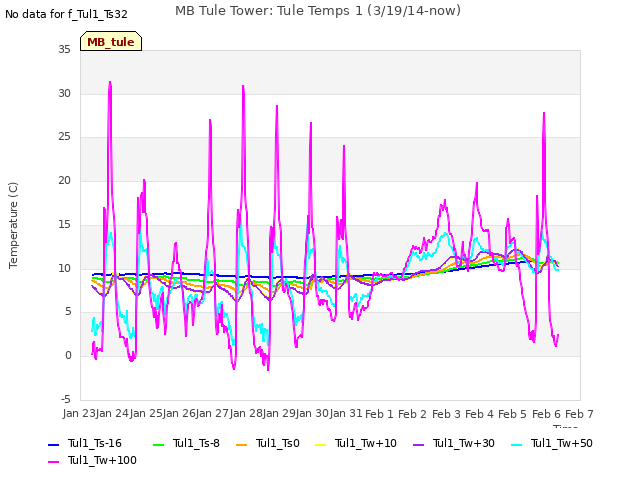
Task: Click the magenta peak near Feb 6
Action: (544, 114)
